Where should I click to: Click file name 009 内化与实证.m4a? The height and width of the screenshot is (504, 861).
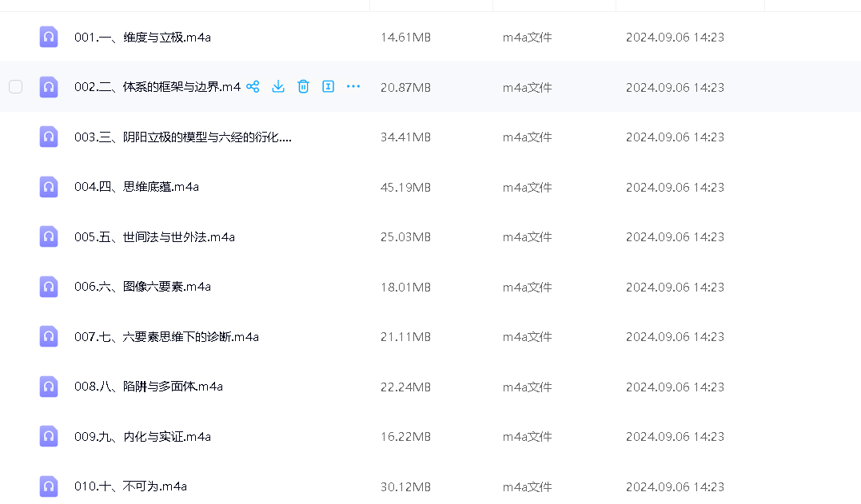142,437
